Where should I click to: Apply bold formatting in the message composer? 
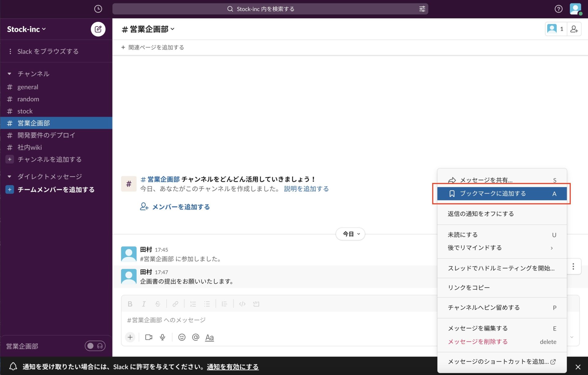pos(130,304)
